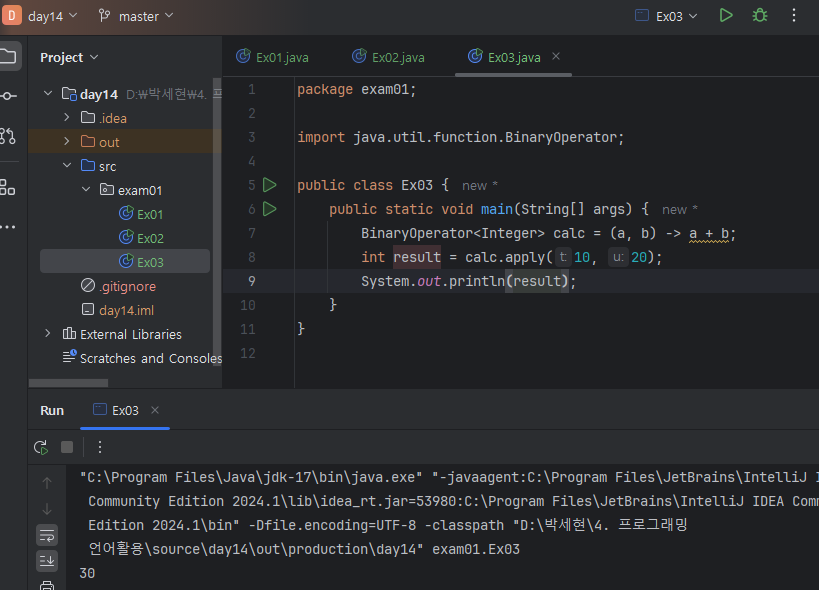Collapse the src folder
Image resolution: width=819 pixels, height=590 pixels.
click(x=67, y=166)
